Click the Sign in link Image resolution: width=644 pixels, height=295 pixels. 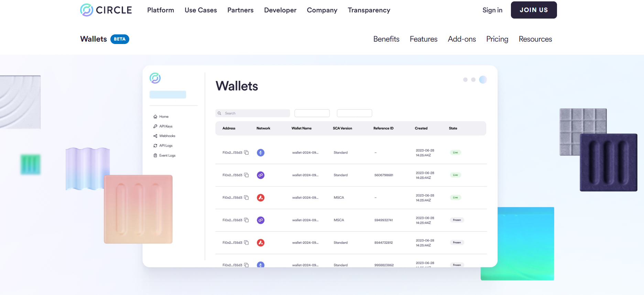(492, 10)
